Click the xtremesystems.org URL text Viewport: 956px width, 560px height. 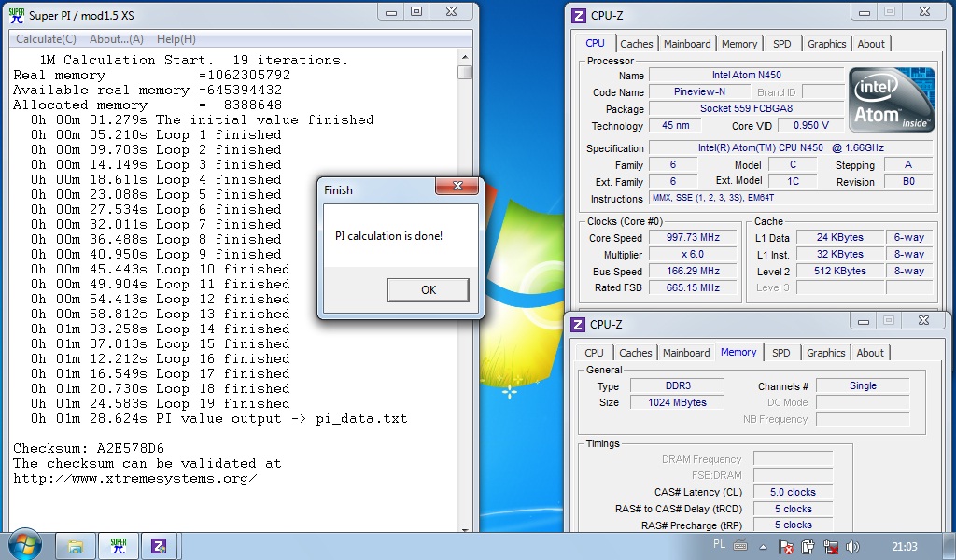[134, 479]
